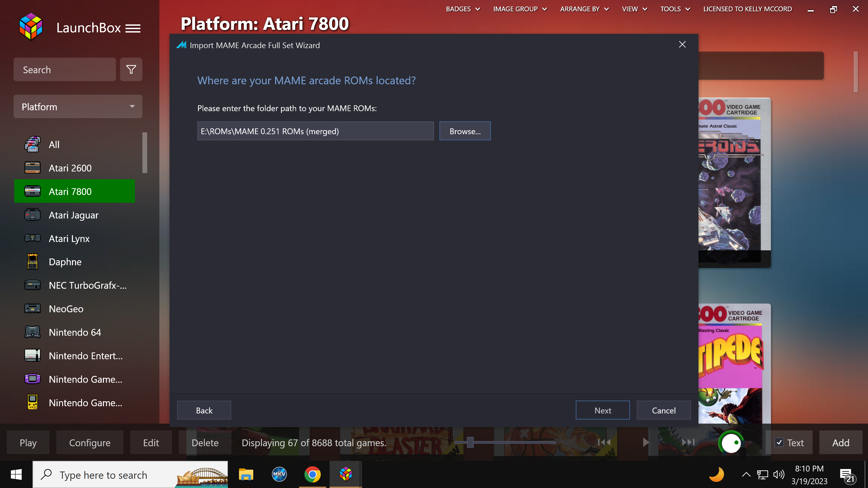Select the Daphne arcade cabinet icon

[32, 262]
